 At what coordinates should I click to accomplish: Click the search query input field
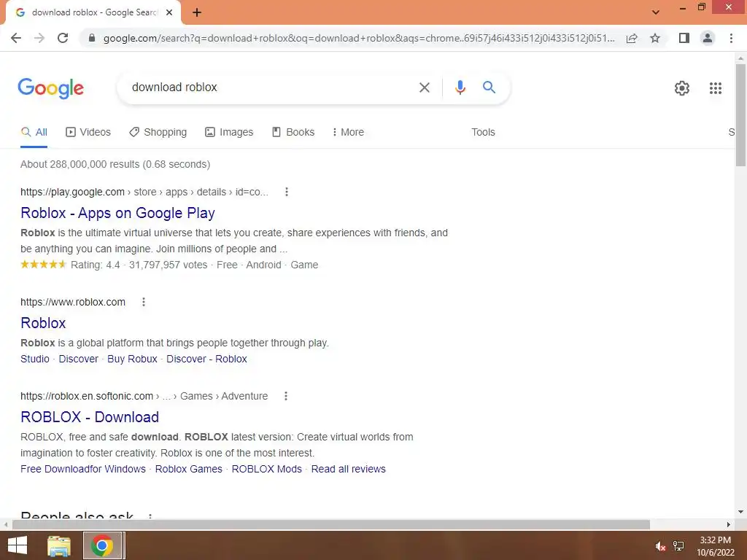[x=267, y=87]
